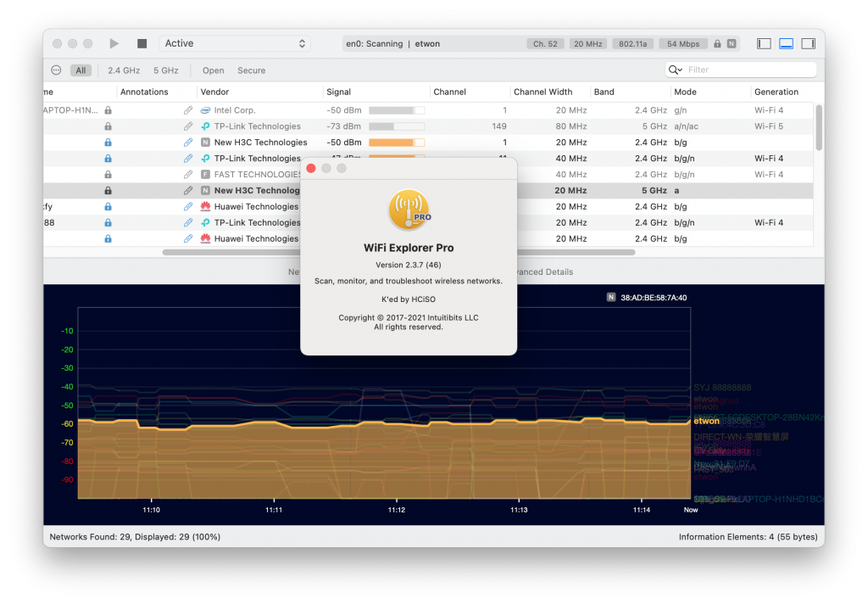The image size is (868, 604).
Task: Select the etwon label on the graph
Action: (707, 421)
